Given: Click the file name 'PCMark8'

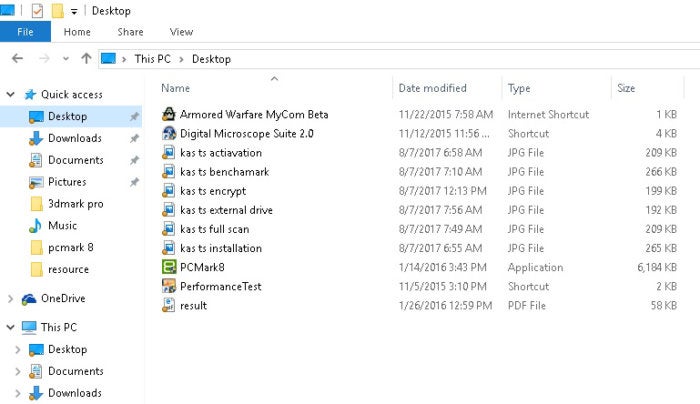Looking at the screenshot, I should click(202, 267).
